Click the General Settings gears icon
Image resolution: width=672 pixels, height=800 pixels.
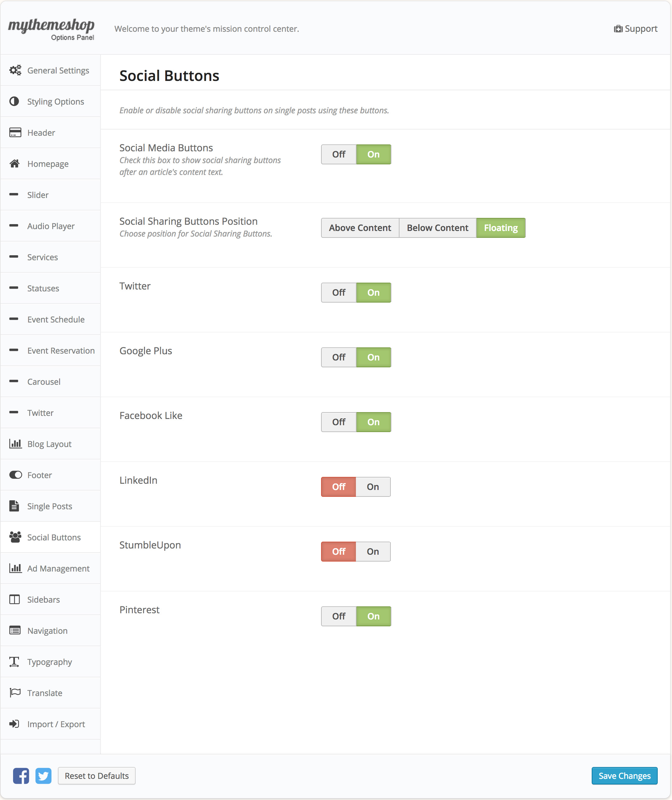(x=15, y=71)
